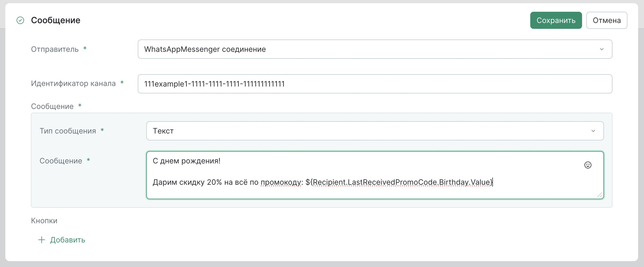Expand the Тип сообщения dropdown chevron

(x=593, y=131)
